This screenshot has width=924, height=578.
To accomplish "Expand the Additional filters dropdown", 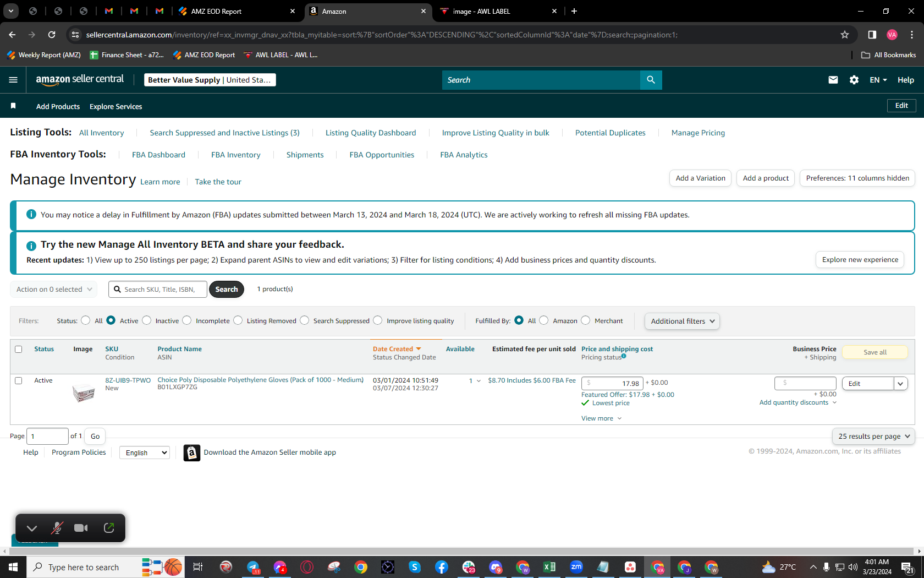I will tap(682, 321).
